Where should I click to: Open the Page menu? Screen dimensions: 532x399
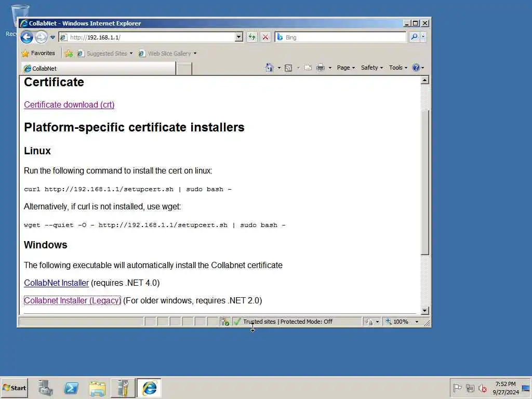(345, 68)
